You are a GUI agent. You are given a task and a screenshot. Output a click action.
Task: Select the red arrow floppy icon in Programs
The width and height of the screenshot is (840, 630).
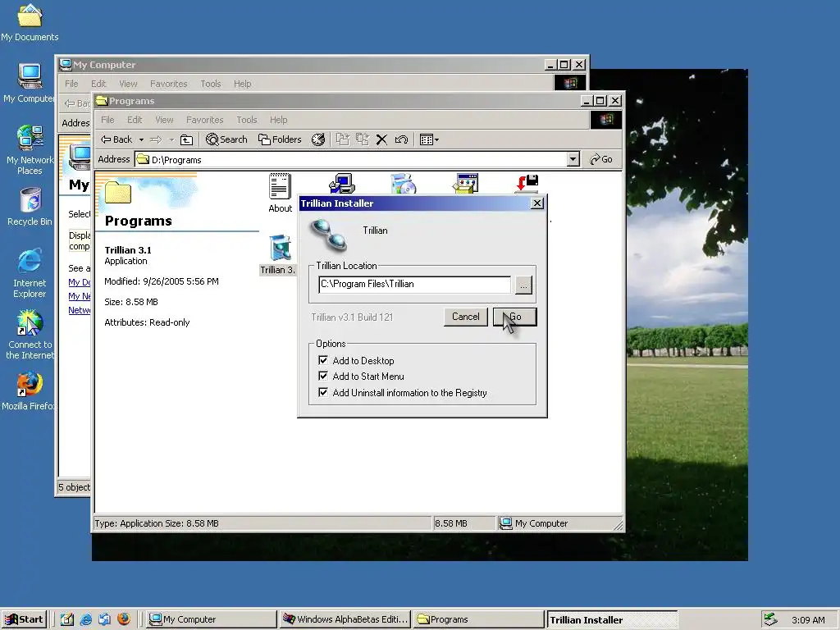[x=527, y=183]
